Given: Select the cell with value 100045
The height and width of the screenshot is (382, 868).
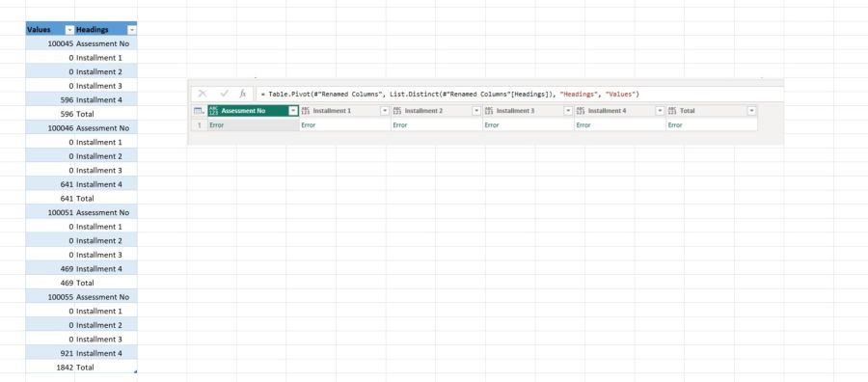Looking at the screenshot, I should (x=50, y=43).
